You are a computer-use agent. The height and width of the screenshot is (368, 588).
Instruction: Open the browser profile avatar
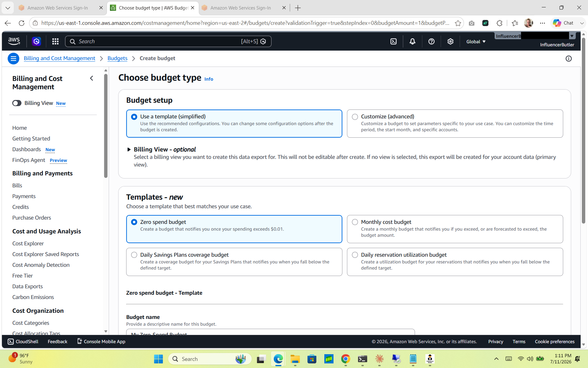[529, 23]
